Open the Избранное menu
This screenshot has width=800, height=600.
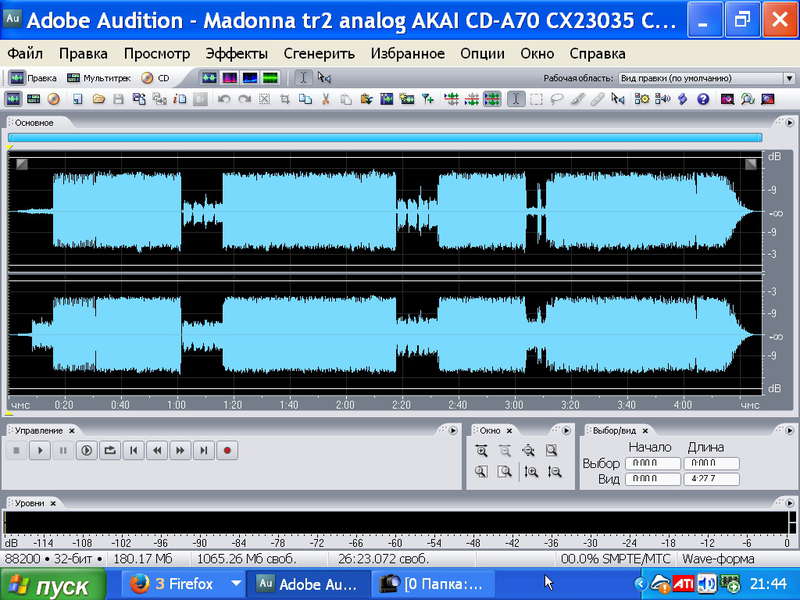click(x=407, y=54)
